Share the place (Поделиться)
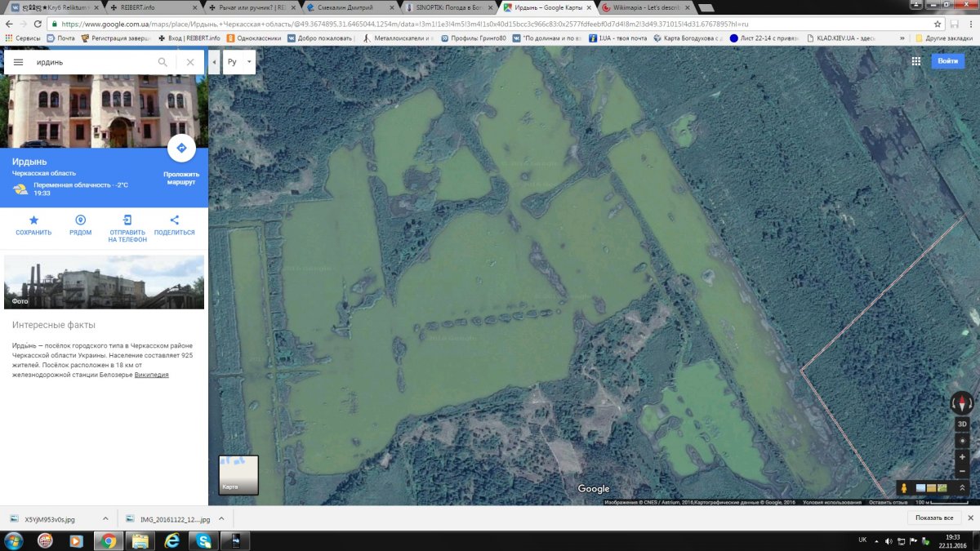980x551 pixels. pos(174,220)
